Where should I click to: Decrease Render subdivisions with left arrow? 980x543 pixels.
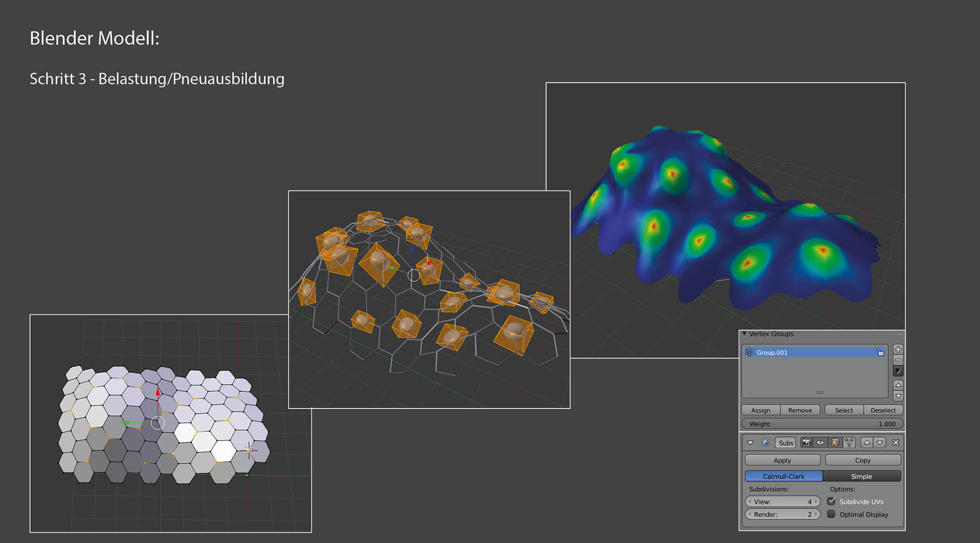point(749,514)
